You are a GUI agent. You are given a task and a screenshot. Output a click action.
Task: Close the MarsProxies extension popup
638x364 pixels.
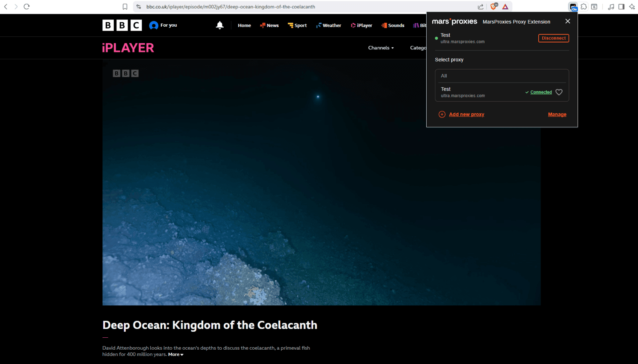tap(568, 21)
